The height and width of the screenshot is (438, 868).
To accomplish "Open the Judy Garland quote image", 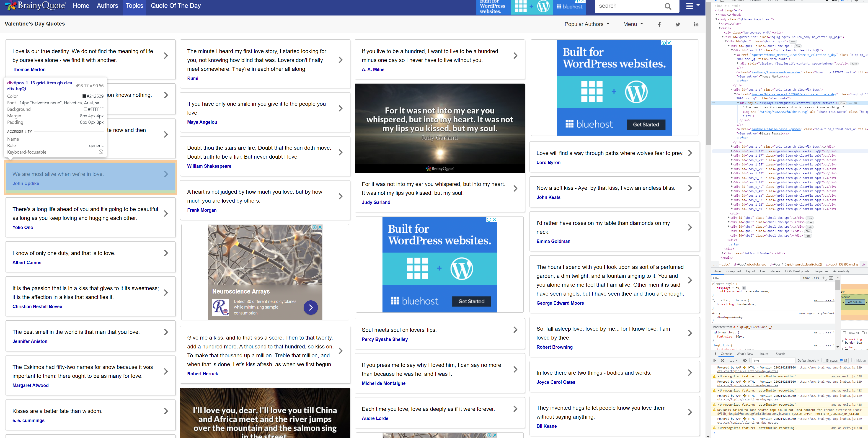I will pos(439,128).
